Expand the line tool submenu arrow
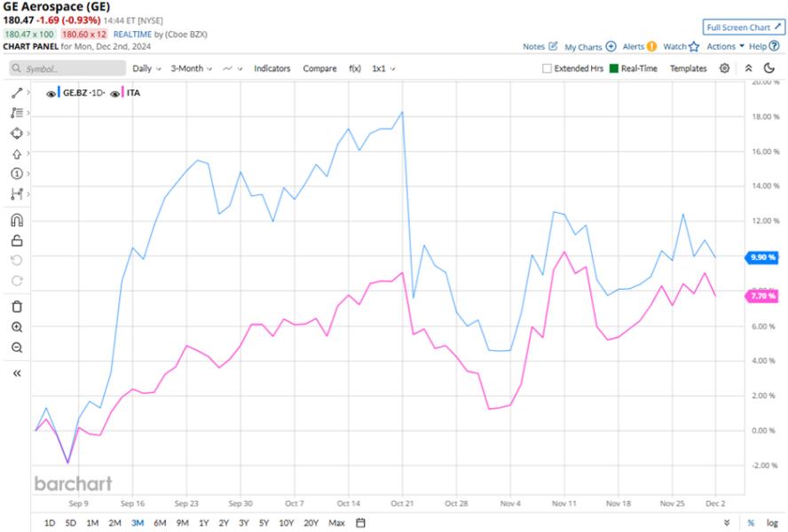The image size is (788, 532). 28,92
